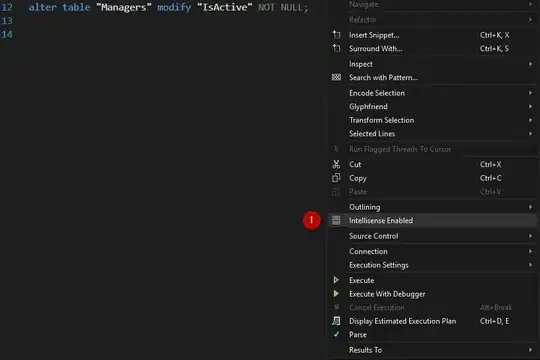Click the Ctrl+K, X shortcut label
Screen dimensions: 540x360
[x=495, y=35]
